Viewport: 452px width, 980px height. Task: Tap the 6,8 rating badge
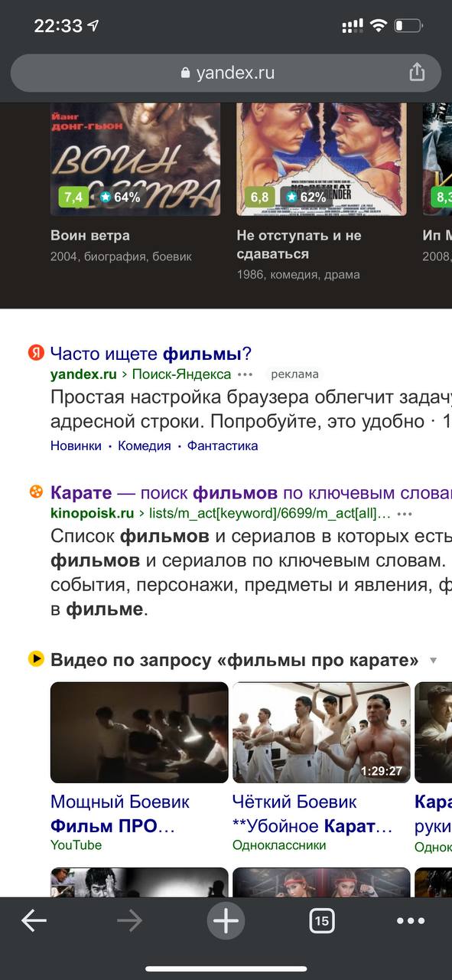[259, 198]
